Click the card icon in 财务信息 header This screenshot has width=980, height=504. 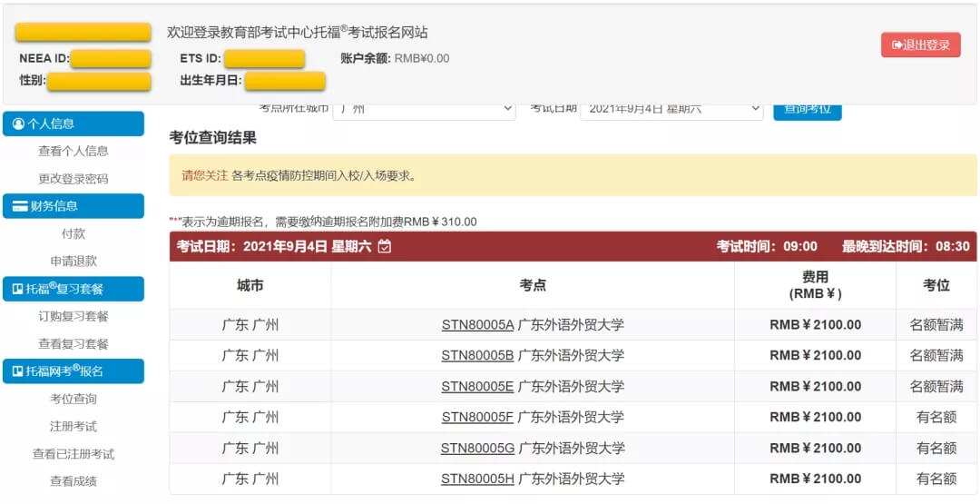20,206
